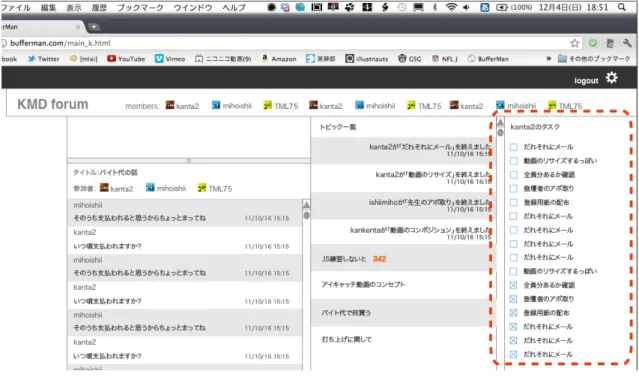Click the battery (100%) indicator

tap(514, 7)
